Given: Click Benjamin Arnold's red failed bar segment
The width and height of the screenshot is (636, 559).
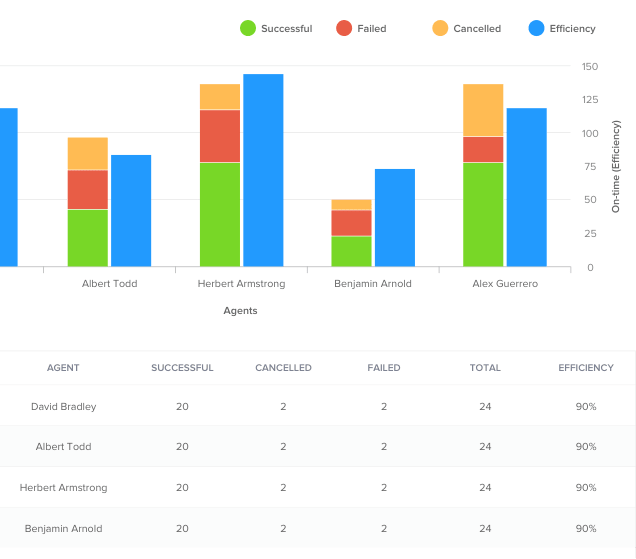Looking at the screenshot, I should point(351,223).
